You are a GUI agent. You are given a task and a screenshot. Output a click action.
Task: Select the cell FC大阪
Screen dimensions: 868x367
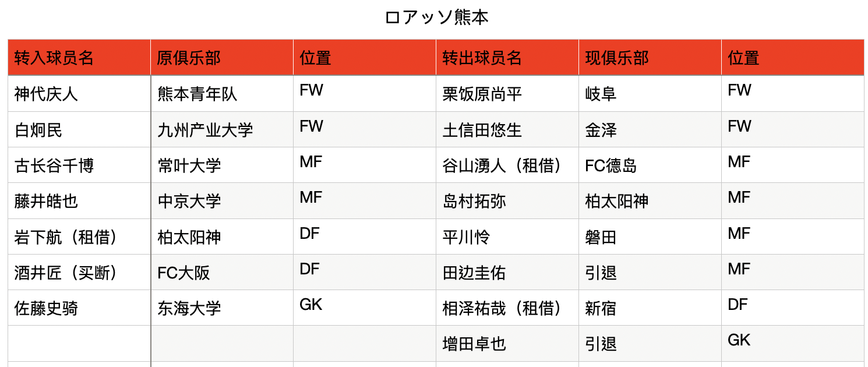pos(222,273)
